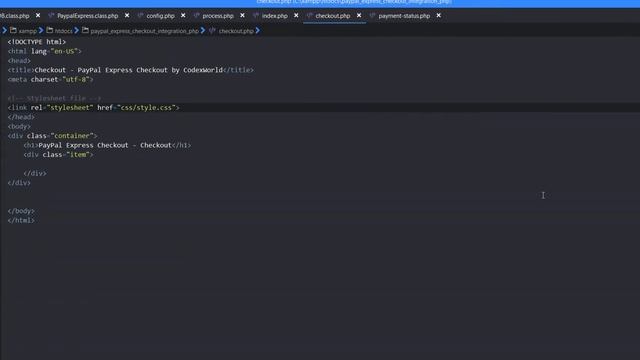Click the closing </html> tag line
Image resolution: width=640 pixels, height=360 pixels.
21,220
